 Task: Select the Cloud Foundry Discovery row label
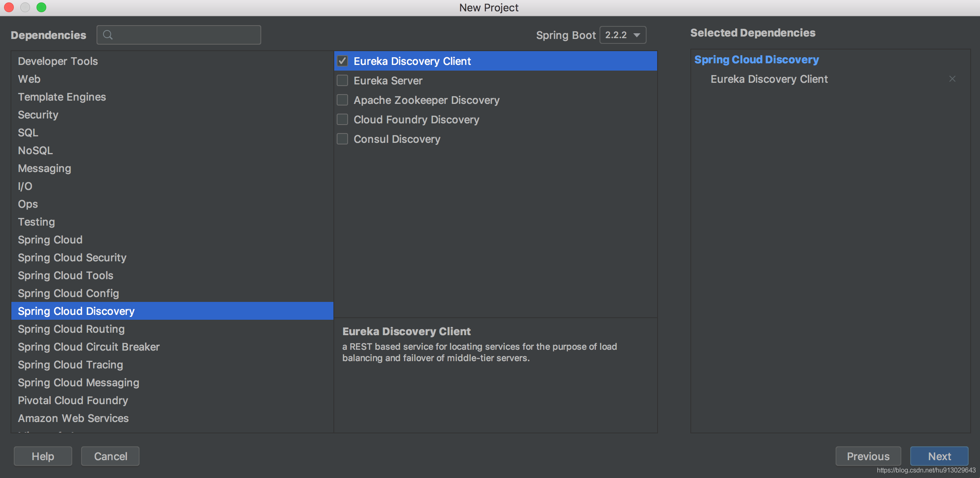click(x=417, y=119)
